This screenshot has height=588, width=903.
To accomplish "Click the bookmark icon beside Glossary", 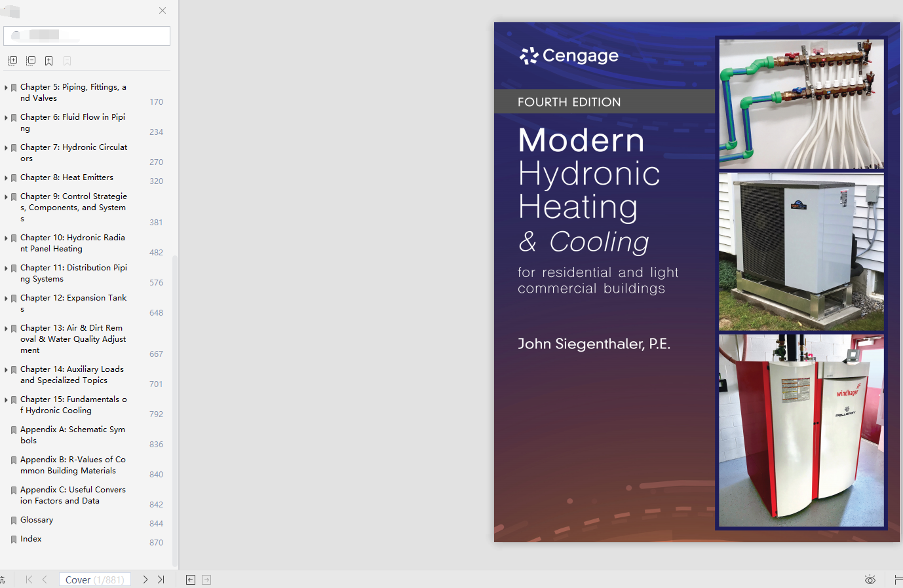I will coord(14,521).
